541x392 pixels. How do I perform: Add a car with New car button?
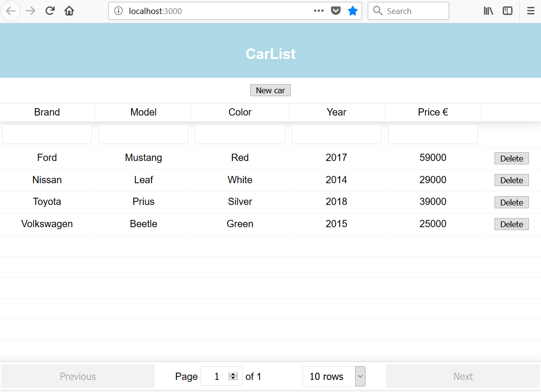point(270,90)
